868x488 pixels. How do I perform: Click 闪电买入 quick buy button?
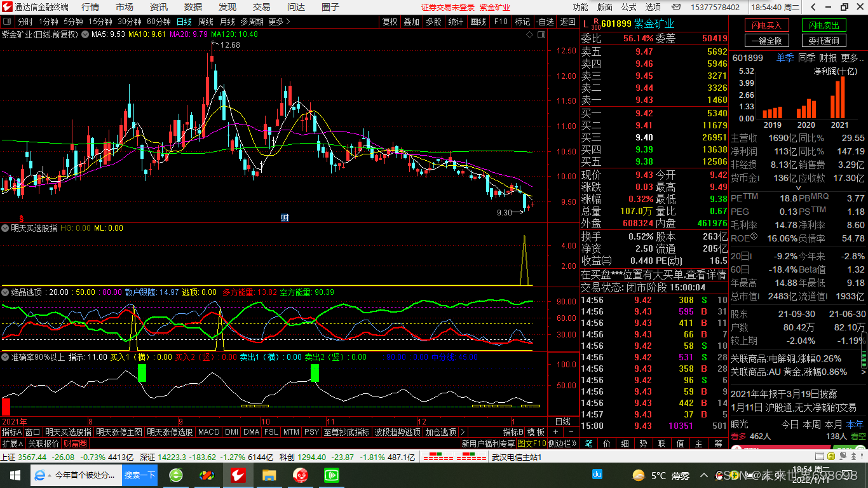point(767,25)
